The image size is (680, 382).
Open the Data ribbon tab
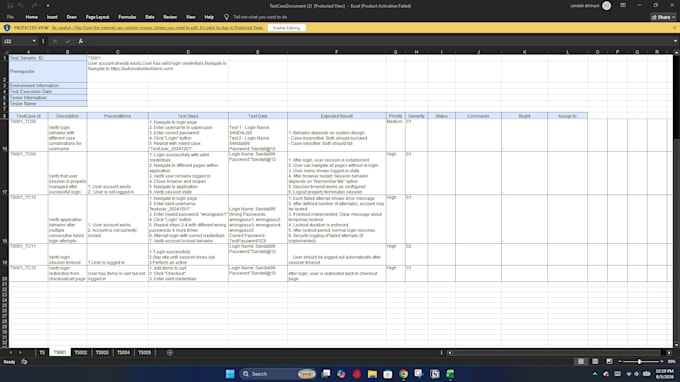150,17
